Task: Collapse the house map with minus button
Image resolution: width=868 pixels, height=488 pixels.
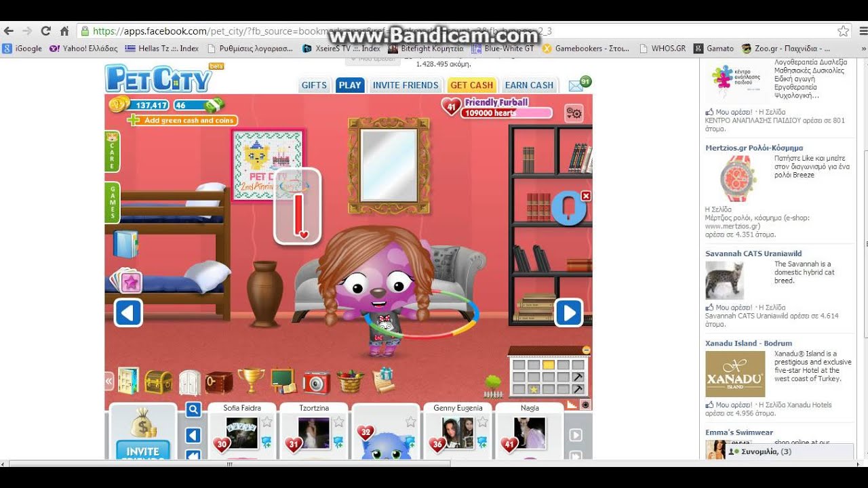Action: pyautogui.click(x=587, y=350)
